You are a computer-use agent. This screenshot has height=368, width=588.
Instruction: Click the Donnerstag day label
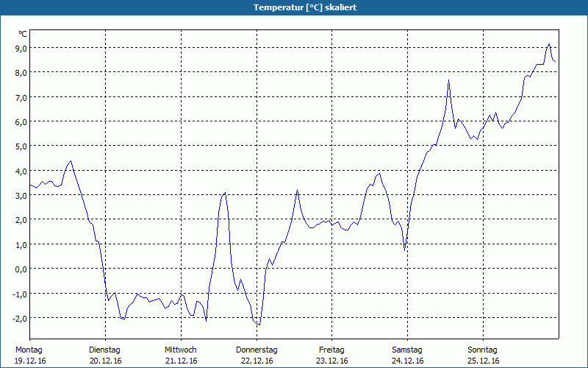257,350
